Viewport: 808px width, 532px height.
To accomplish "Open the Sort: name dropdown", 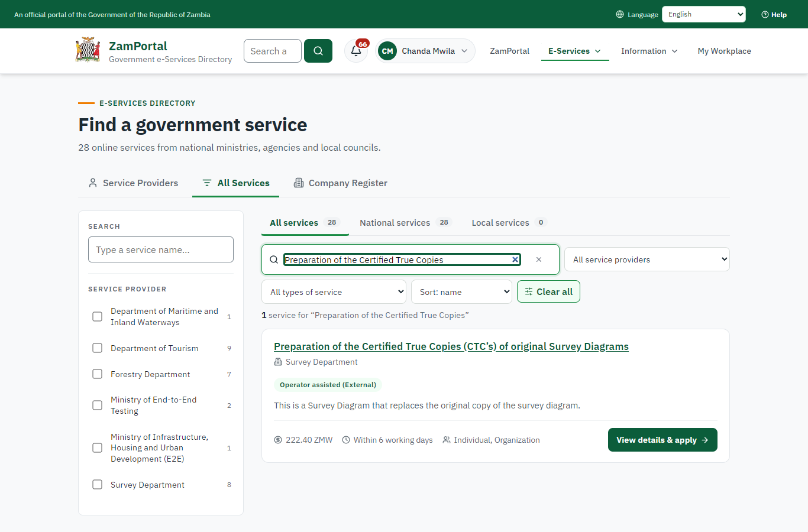I will (461, 292).
